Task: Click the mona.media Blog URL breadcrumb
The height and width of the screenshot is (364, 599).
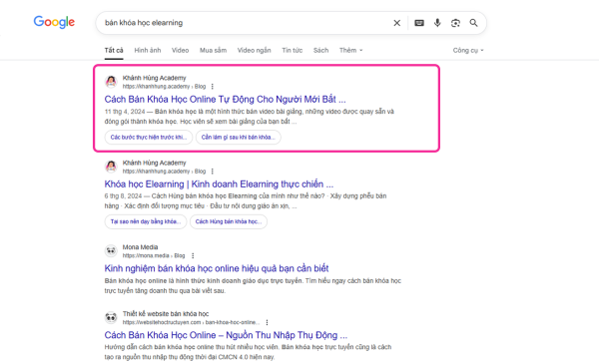Action: pos(154,255)
